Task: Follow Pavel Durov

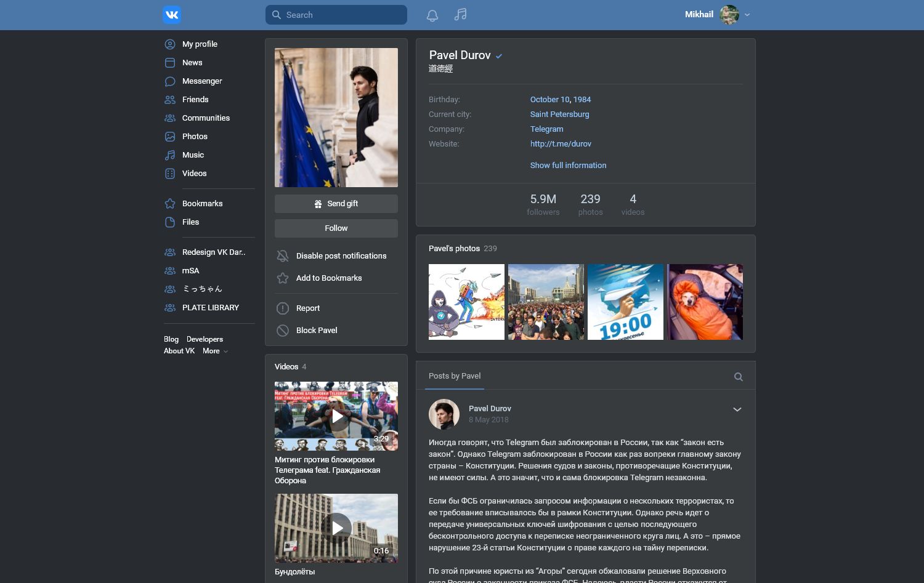Action: point(336,228)
